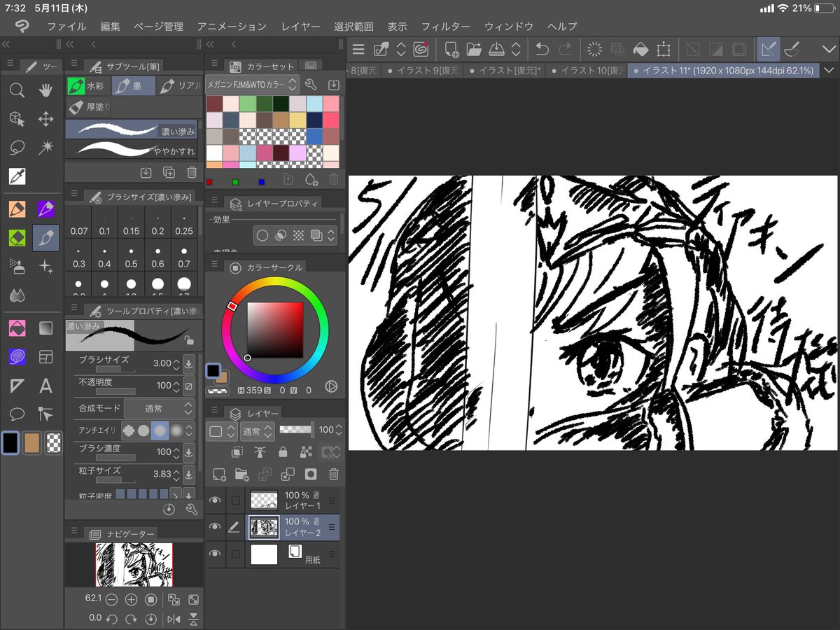The height and width of the screenshot is (630, 840).
Task: Switch to the イラスト 10 document tab
Action: click(x=587, y=71)
